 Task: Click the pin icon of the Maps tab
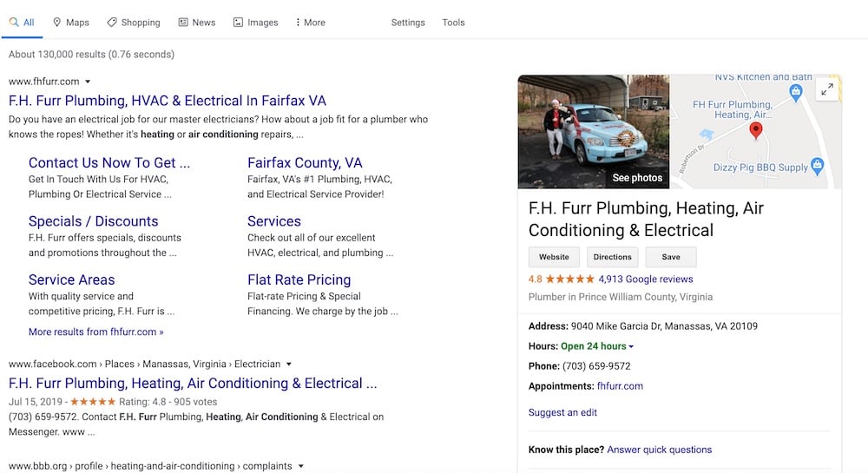coord(56,22)
